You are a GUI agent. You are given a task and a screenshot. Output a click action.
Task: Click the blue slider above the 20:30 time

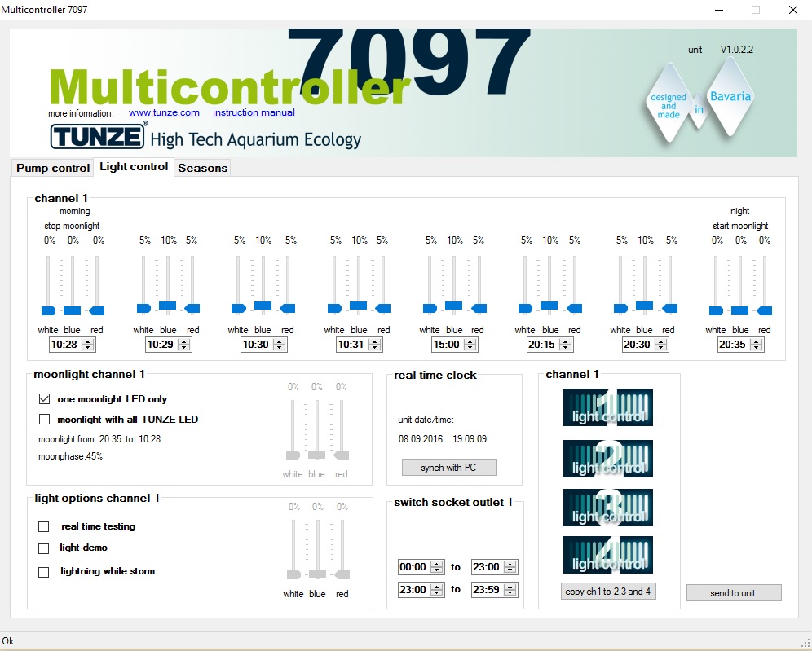pos(644,306)
